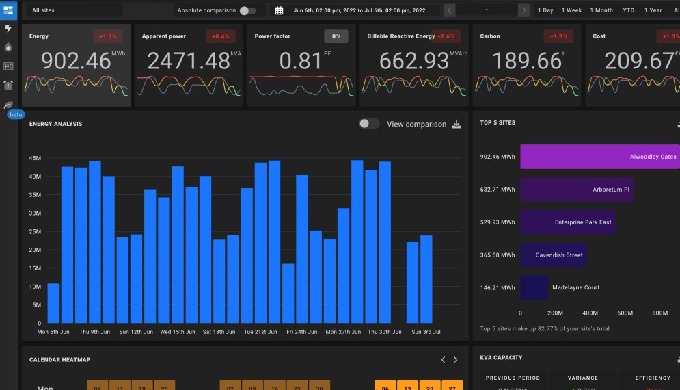Click the 06 heatmap cell in Mon row

click(x=386, y=385)
